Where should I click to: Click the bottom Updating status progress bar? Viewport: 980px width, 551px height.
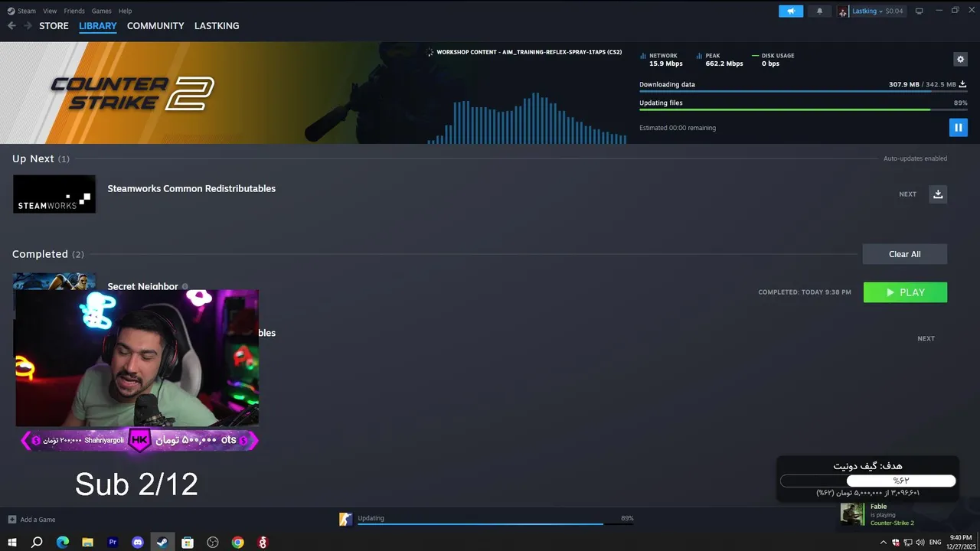(495, 524)
